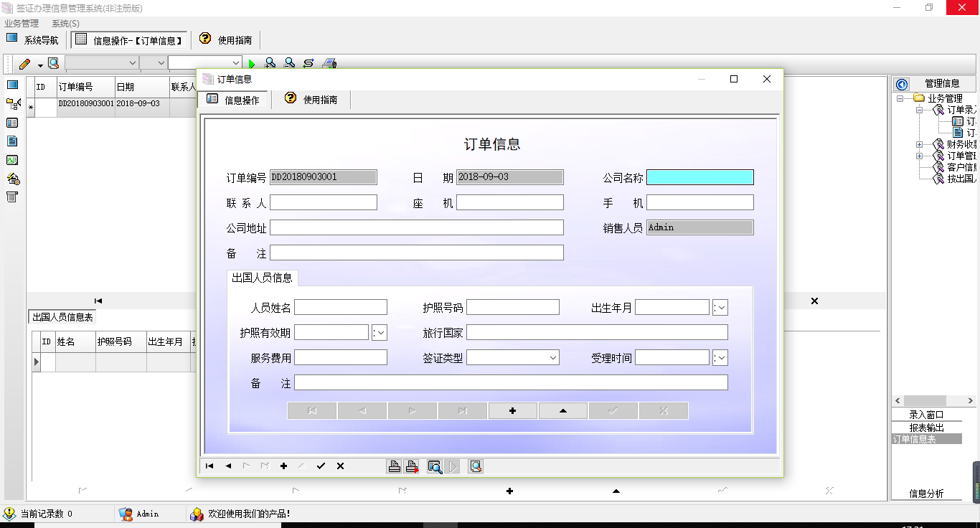
Task: Click the refresh arrows icon in the main toolbar
Action: pos(308,63)
